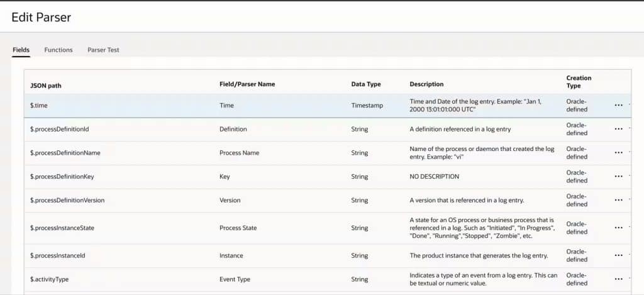Select the $.processInstanceId path cell
Screen dimensions: 644x295
(57, 255)
